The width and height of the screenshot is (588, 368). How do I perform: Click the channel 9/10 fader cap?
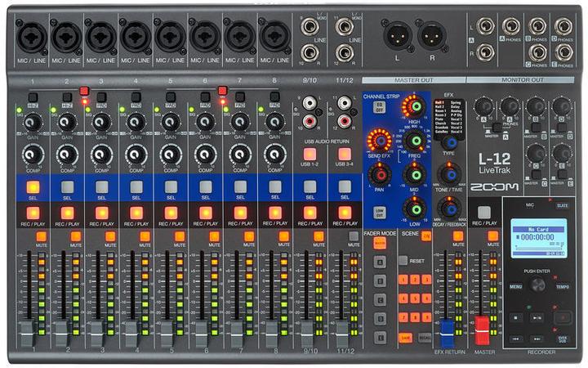coord(307,334)
